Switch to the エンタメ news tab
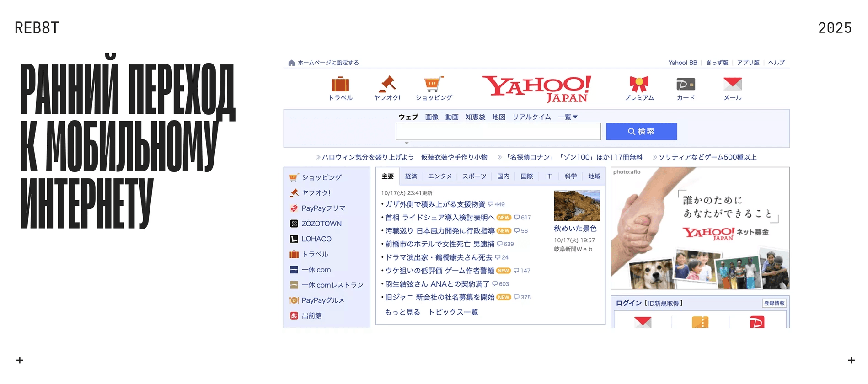Viewport: 868px width, 384px height. coord(440,176)
